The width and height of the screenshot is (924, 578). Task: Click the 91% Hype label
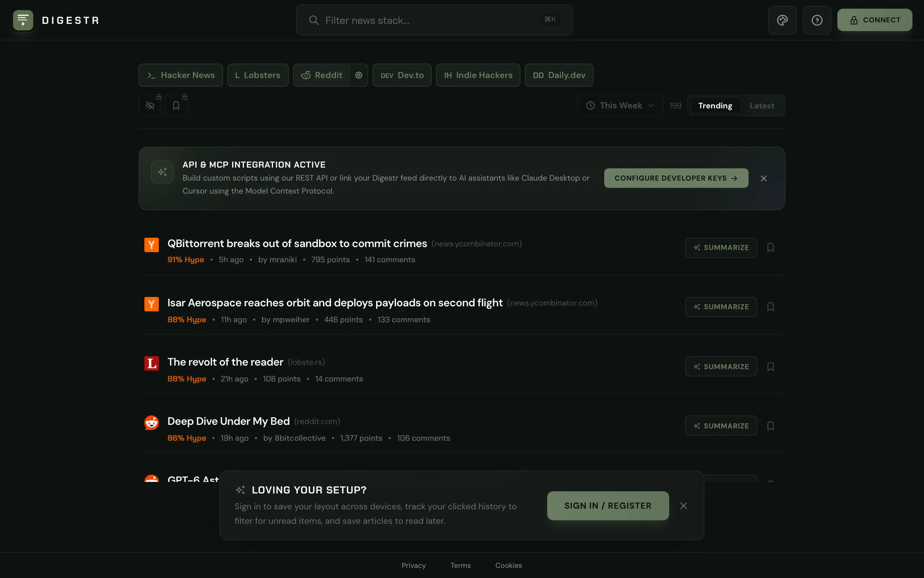pos(186,260)
